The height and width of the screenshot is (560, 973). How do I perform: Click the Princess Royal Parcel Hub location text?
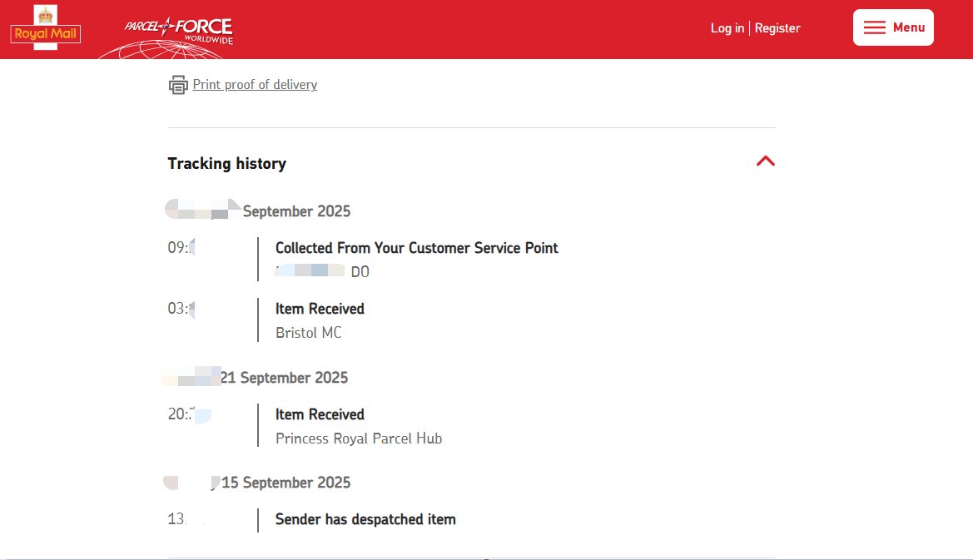pos(359,439)
